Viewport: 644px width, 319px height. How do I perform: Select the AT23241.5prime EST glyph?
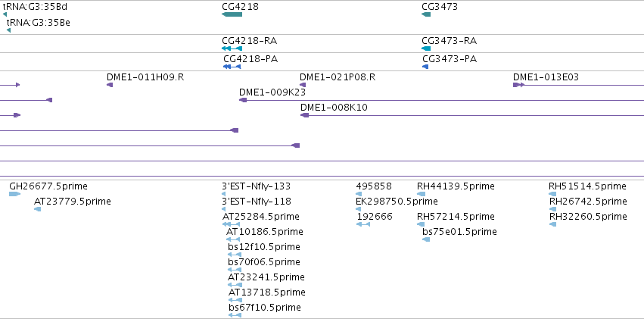235,285
